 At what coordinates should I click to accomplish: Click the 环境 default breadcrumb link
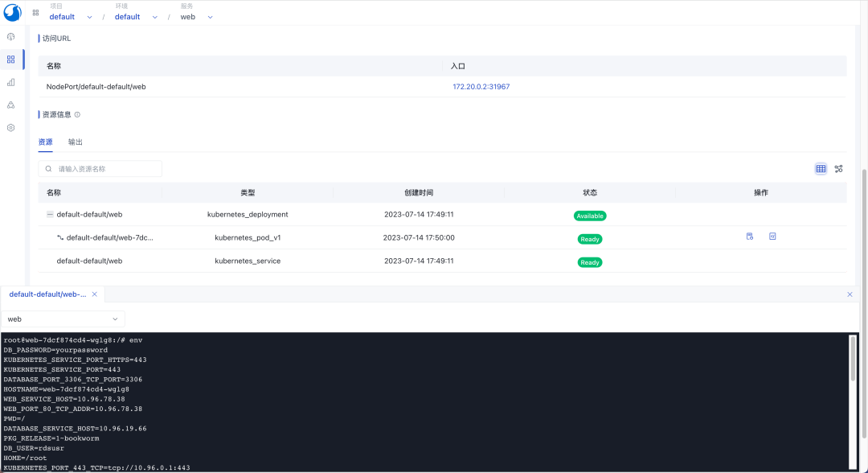[127, 17]
